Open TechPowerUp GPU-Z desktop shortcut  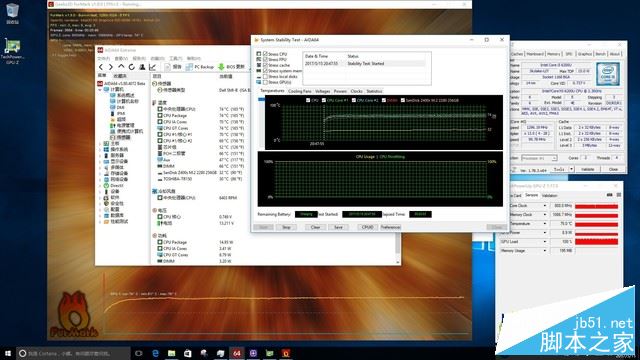point(12,51)
